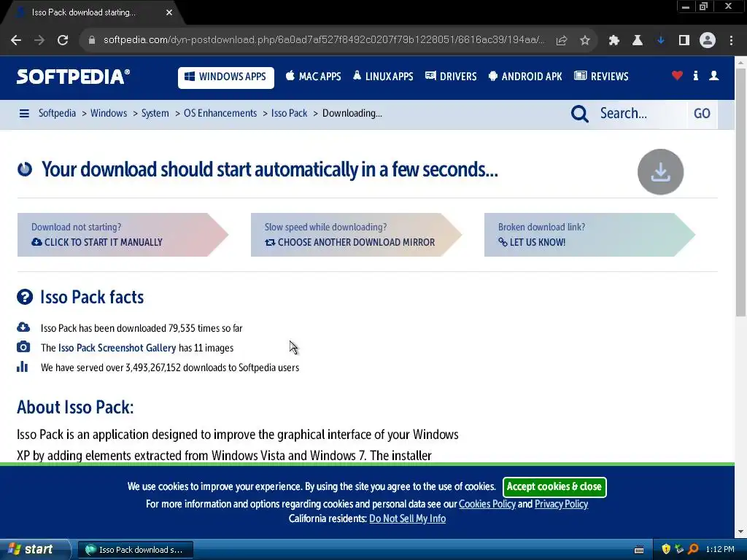This screenshot has height=560, width=747.
Task: Click the keyboard tray icon
Action: click(639, 550)
